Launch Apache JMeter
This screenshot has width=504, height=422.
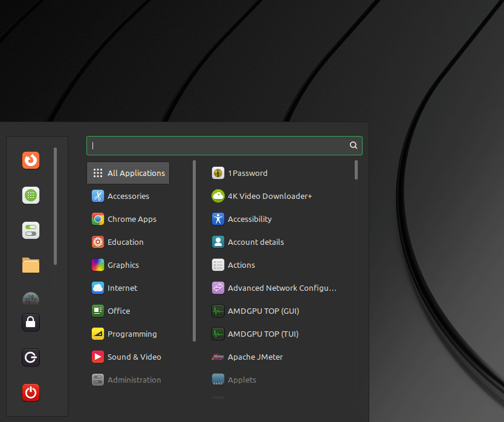tap(255, 357)
